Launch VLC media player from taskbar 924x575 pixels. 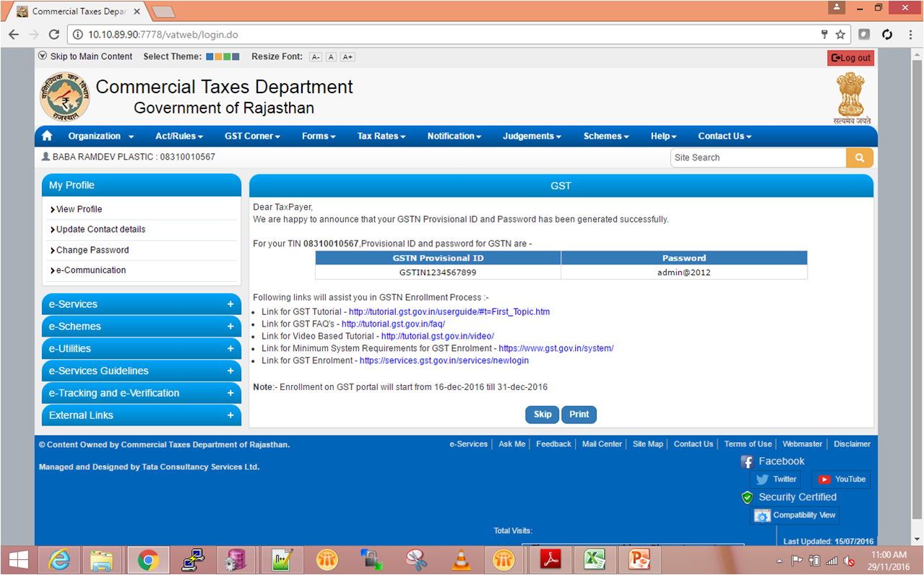[x=460, y=560]
